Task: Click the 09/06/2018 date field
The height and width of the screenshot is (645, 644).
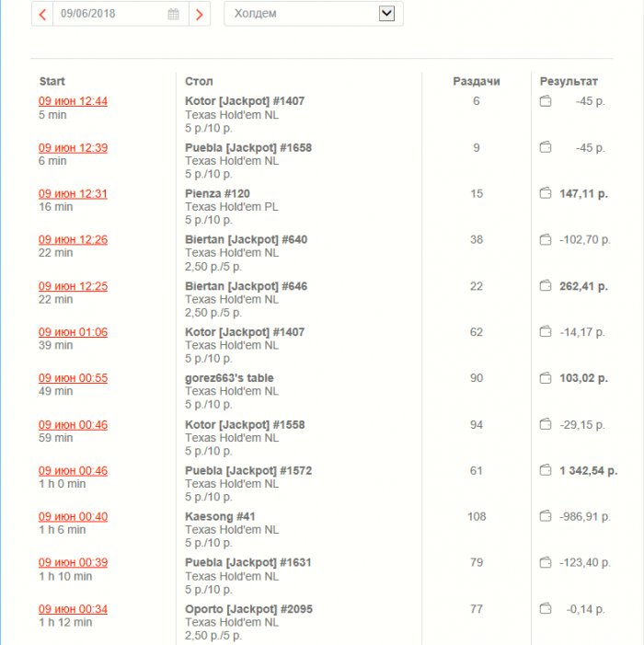Action: coord(121,14)
